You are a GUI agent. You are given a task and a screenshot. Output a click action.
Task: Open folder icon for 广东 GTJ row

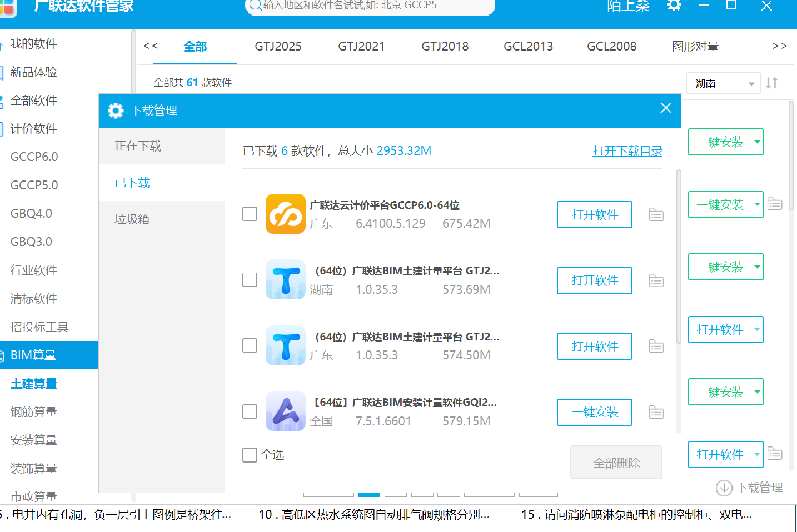click(656, 346)
